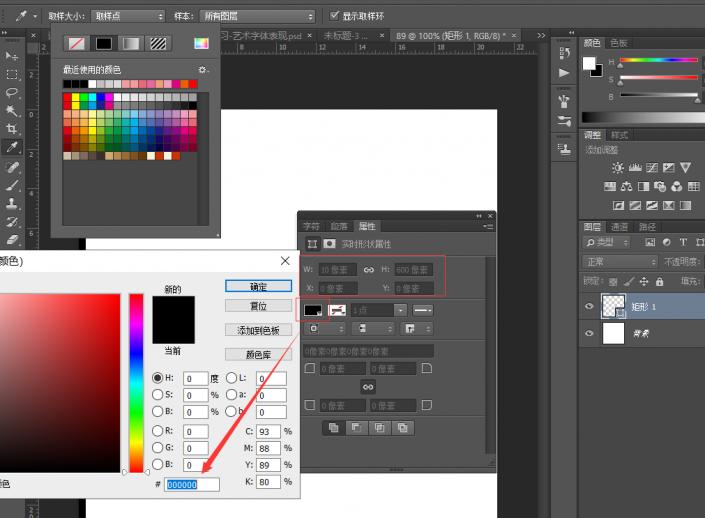Choose the Solid Color fill option
Image resolution: width=705 pixels, height=518 pixels.
click(x=103, y=44)
